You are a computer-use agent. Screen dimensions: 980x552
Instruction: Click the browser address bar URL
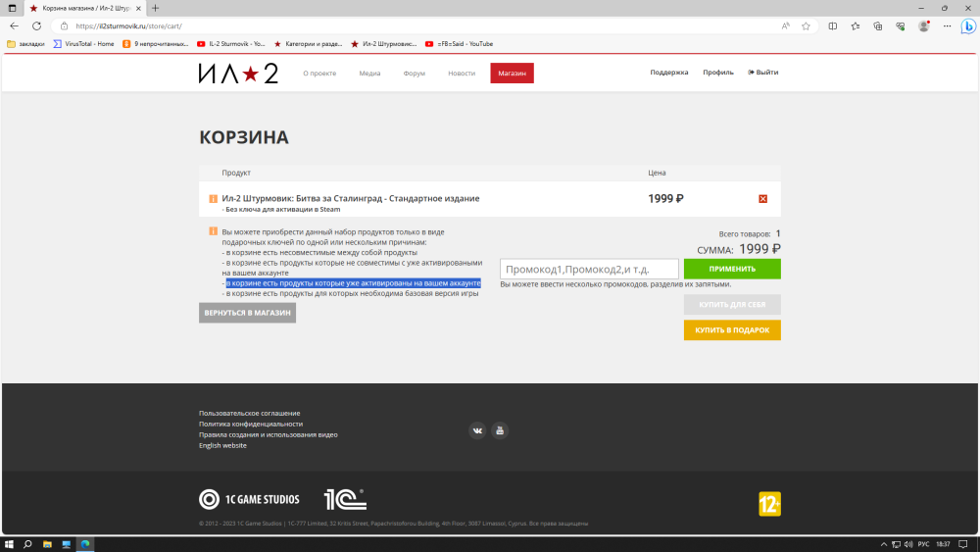[x=128, y=26]
